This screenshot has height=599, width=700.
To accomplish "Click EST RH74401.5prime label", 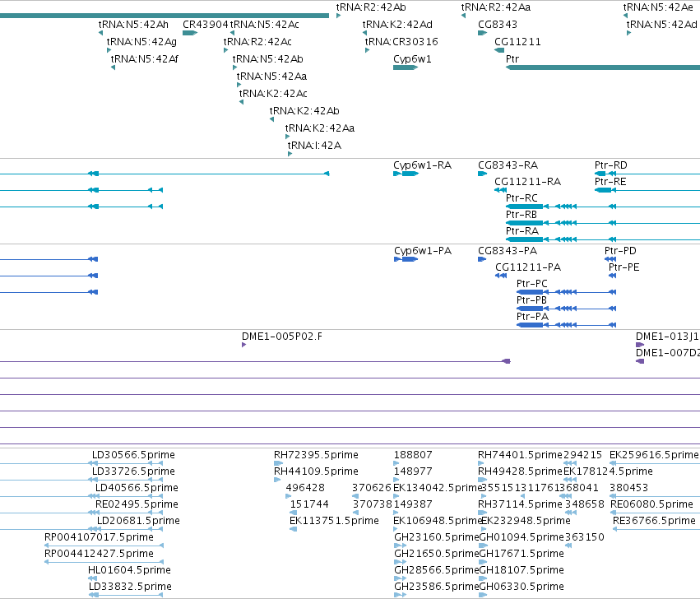I will (x=520, y=455).
